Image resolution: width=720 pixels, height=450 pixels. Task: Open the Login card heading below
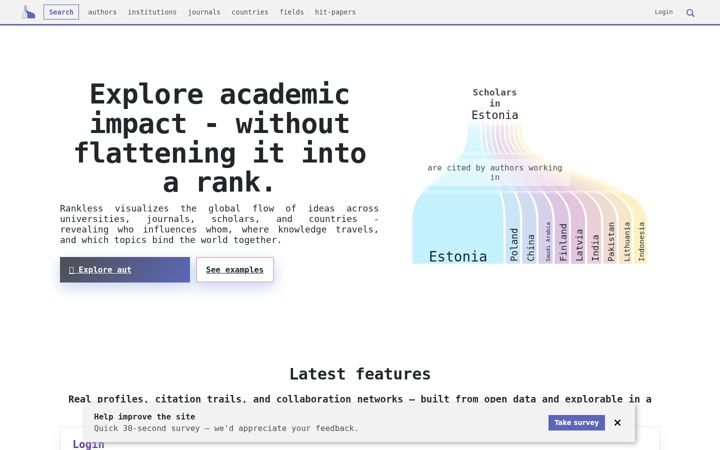point(88,444)
